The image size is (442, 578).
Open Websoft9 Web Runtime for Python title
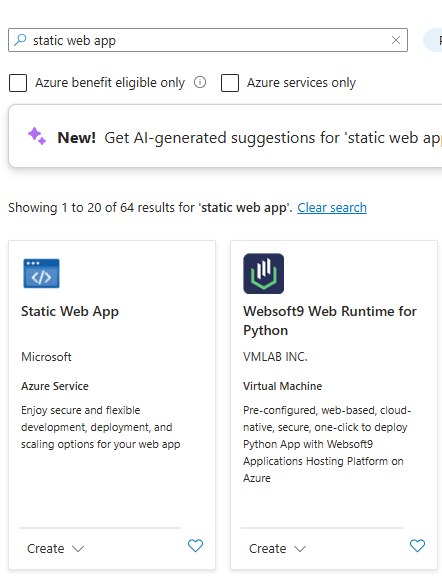coord(330,321)
